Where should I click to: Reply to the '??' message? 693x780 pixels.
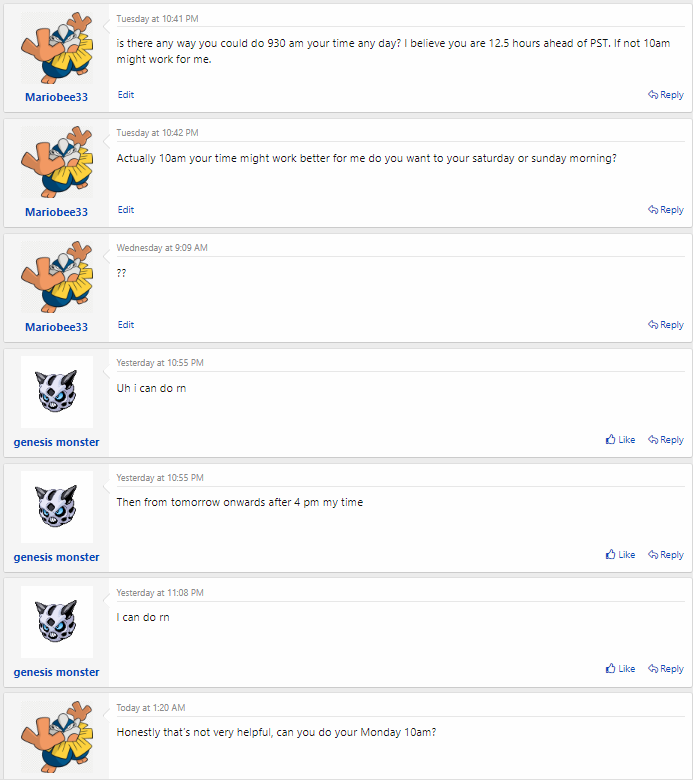click(666, 325)
